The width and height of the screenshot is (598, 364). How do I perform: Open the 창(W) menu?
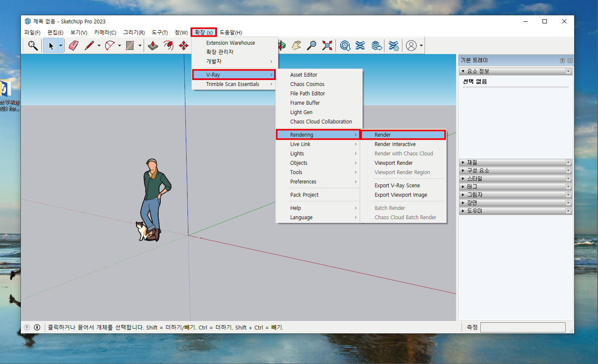181,32
